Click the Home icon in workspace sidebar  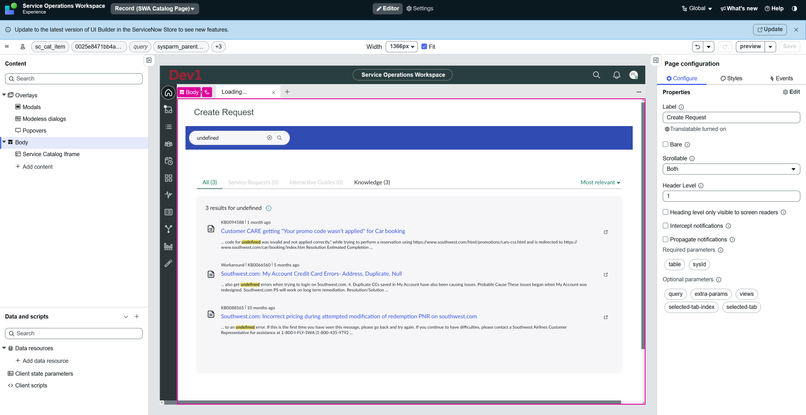click(168, 93)
